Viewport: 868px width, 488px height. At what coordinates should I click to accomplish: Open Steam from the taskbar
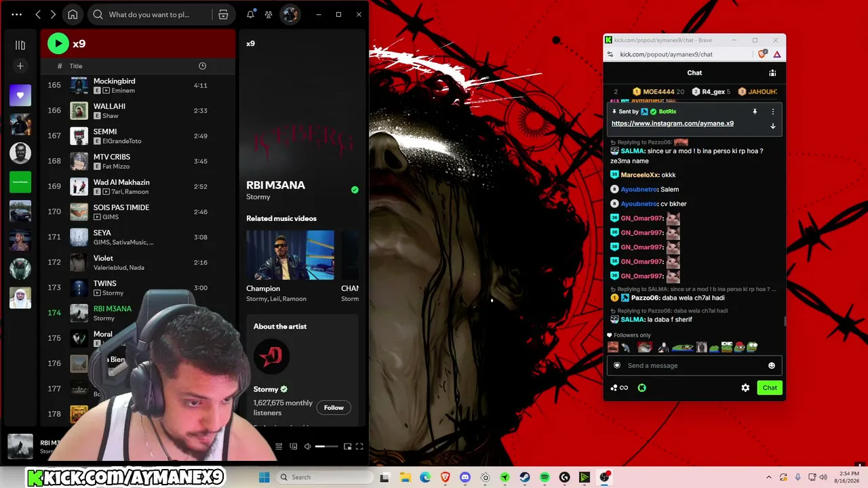pos(525,477)
